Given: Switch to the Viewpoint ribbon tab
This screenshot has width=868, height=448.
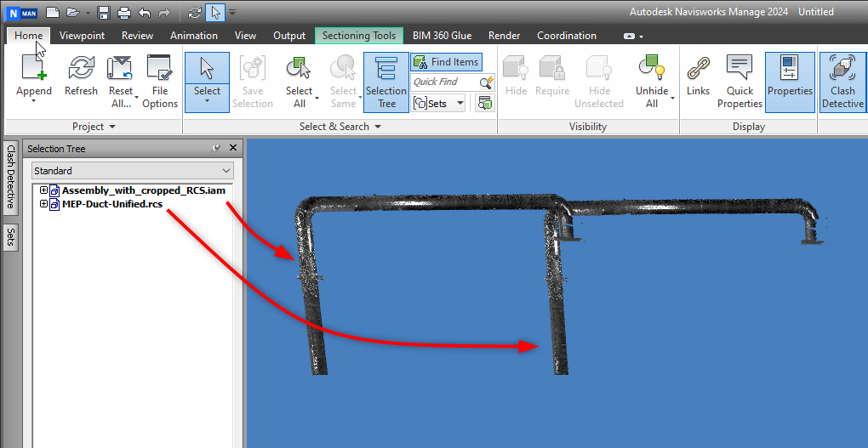Looking at the screenshot, I should [x=82, y=36].
